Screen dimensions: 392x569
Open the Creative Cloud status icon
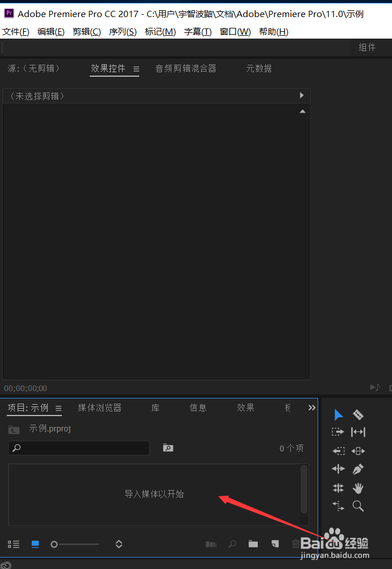(x=6, y=564)
